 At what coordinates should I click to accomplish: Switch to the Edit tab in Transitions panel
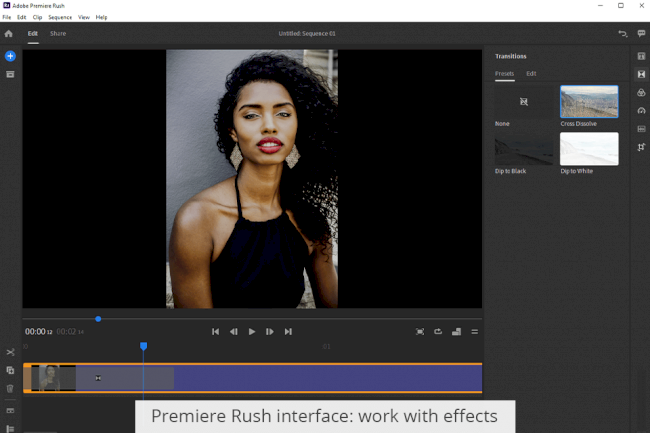pyautogui.click(x=531, y=74)
